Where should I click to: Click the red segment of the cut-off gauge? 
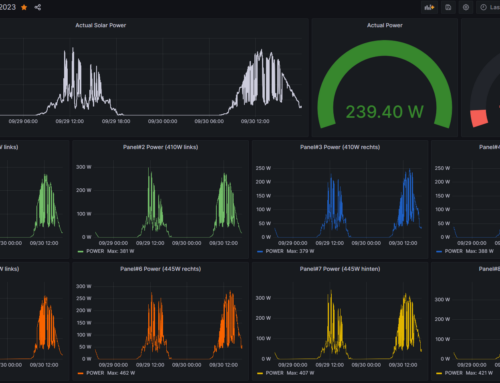pos(479,118)
